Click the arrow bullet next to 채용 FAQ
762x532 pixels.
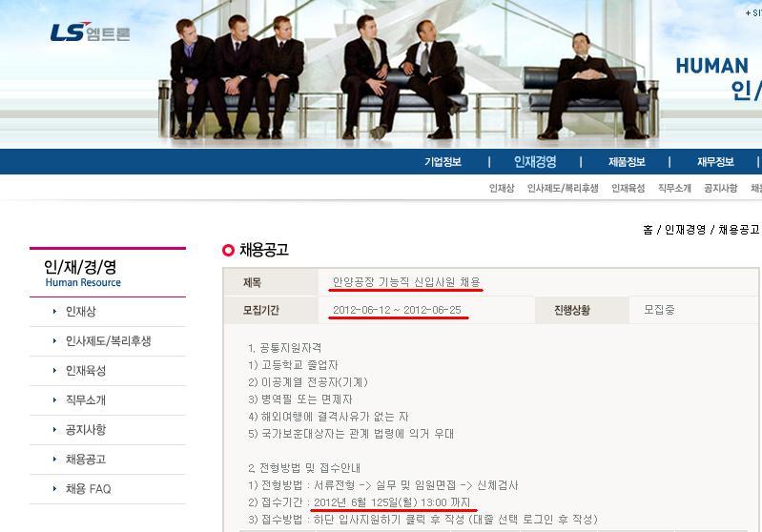coord(54,489)
